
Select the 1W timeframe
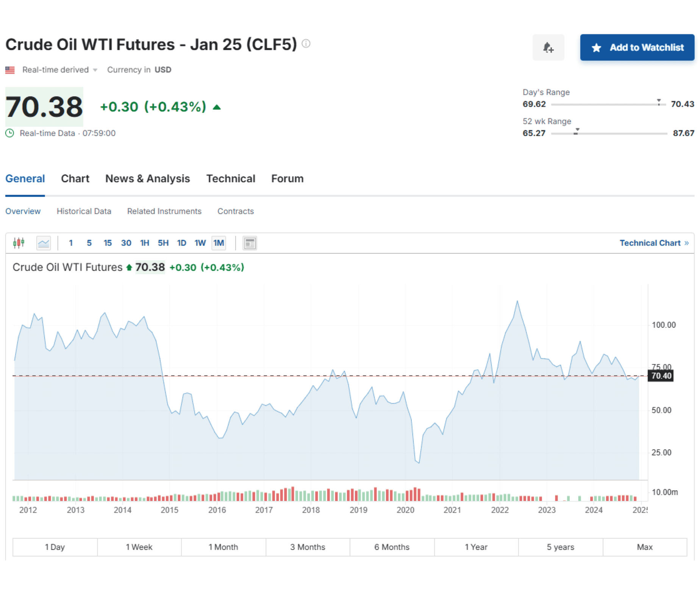[200, 243]
